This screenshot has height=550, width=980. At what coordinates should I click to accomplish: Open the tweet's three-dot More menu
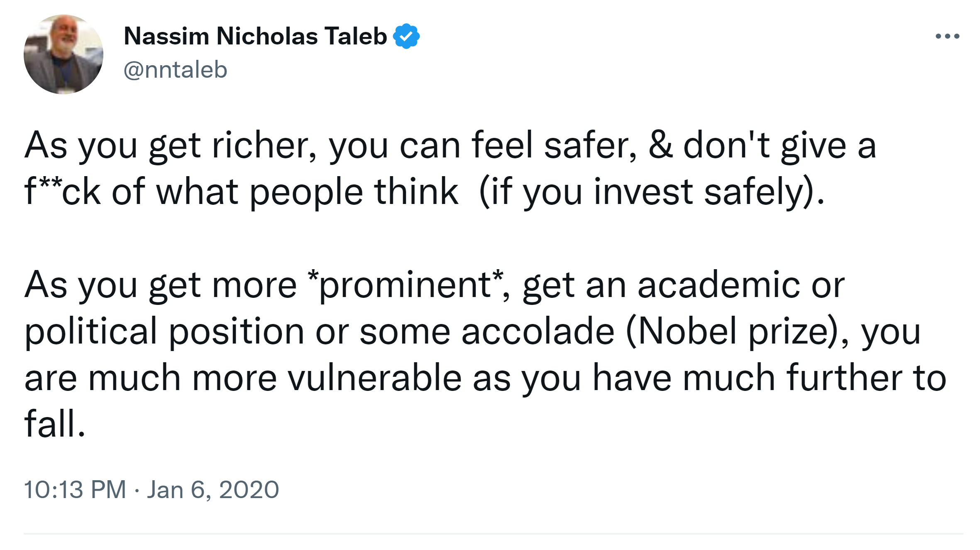(x=947, y=36)
